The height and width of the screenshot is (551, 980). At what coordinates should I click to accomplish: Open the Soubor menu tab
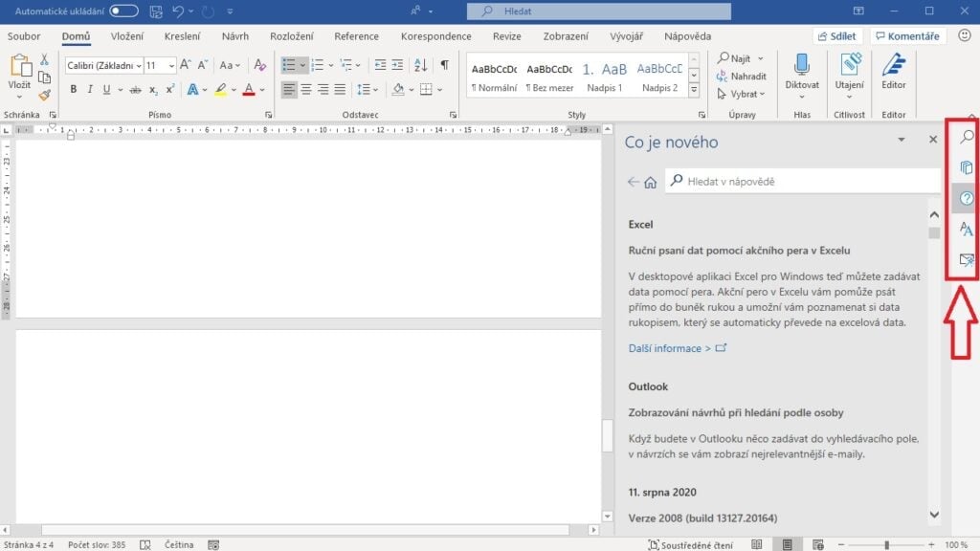[x=24, y=36]
